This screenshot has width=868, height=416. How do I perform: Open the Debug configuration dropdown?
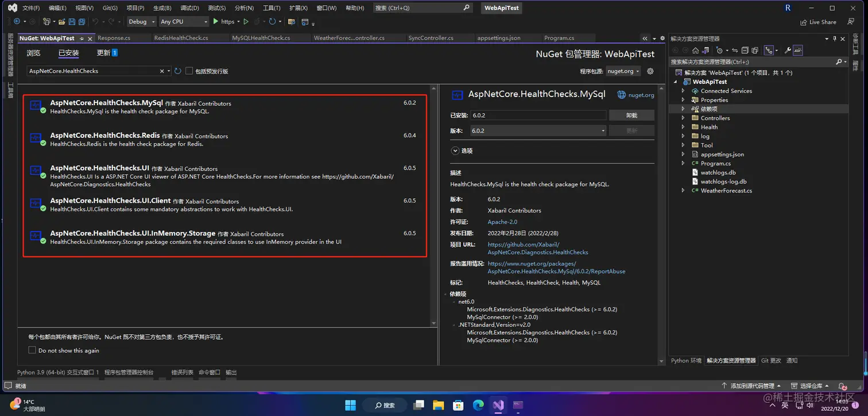point(141,21)
